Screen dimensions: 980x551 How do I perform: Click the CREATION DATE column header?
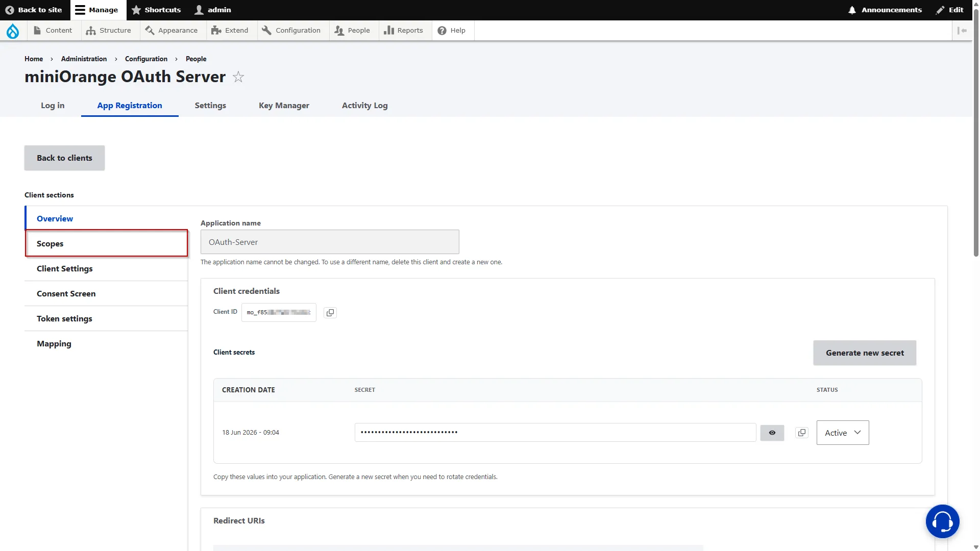(249, 390)
